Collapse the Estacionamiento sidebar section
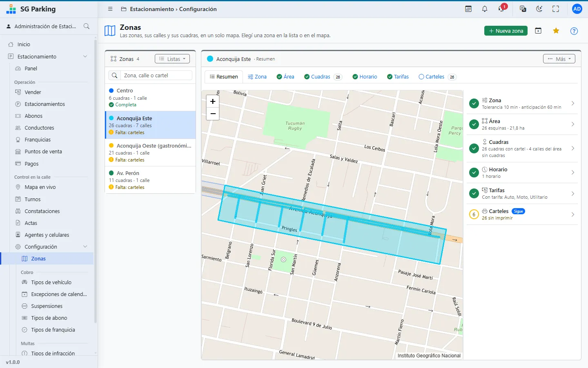The image size is (588, 368). tap(85, 56)
